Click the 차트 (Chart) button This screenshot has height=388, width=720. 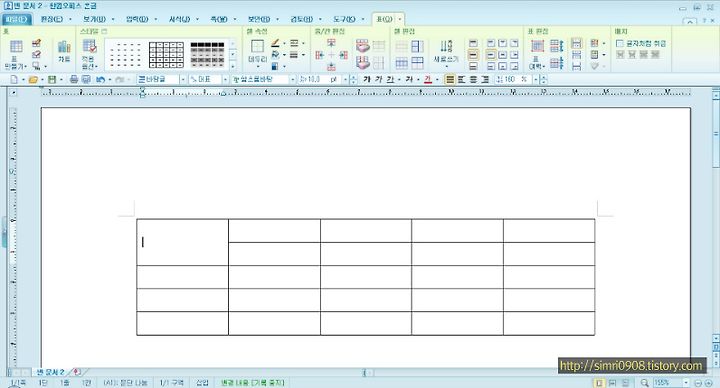point(64,51)
